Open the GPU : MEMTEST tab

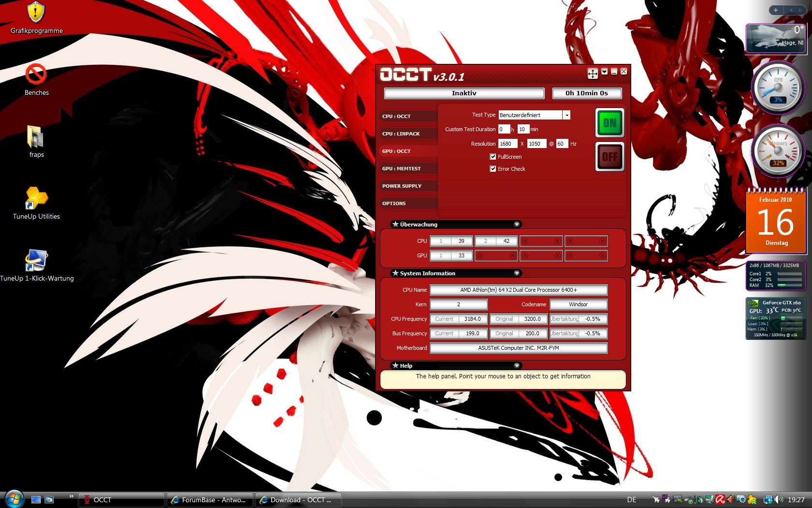click(x=408, y=168)
